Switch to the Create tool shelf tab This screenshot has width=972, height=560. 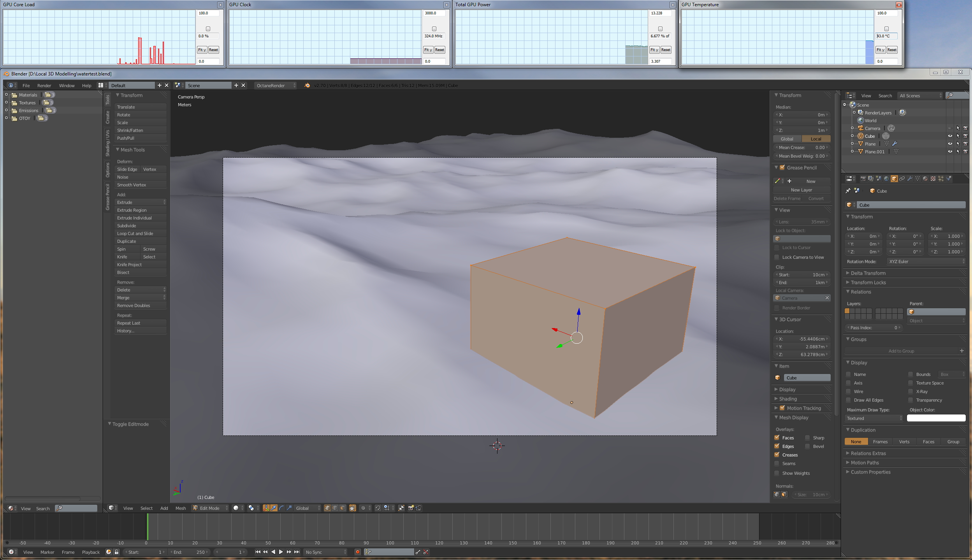click(108, 117)
